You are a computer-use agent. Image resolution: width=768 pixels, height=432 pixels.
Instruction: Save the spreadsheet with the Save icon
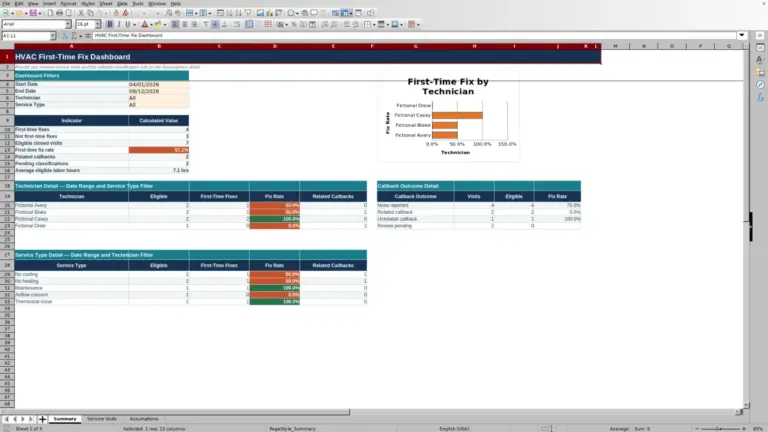point(33,13)
